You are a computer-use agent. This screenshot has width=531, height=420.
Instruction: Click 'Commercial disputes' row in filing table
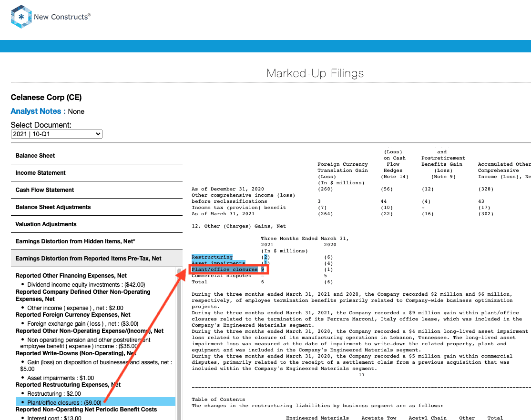(x=222, y=276)
